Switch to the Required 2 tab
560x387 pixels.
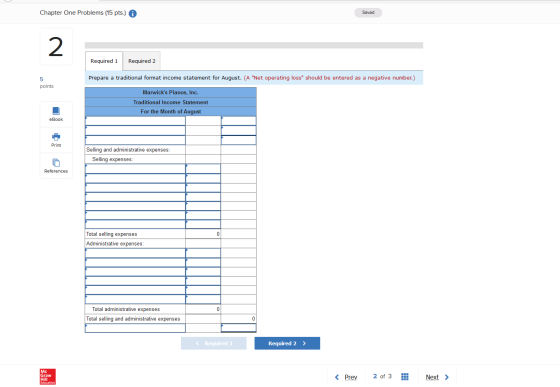tap(142, 61)
